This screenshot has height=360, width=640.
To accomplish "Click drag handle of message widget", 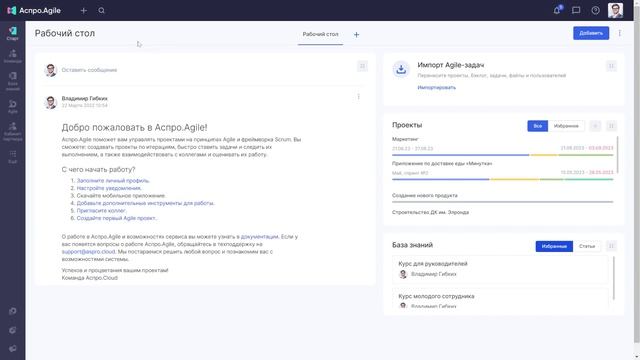I will (x=362, y=66).
